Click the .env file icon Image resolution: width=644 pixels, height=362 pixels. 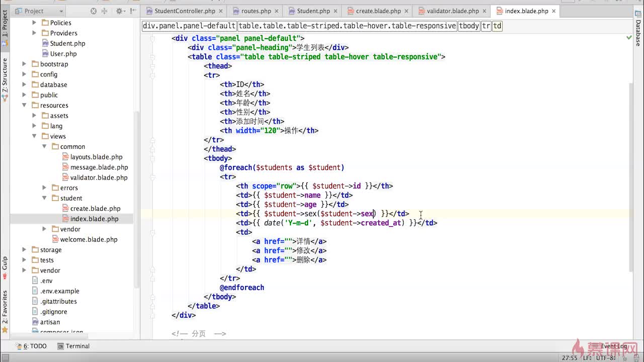coord(35,281)
